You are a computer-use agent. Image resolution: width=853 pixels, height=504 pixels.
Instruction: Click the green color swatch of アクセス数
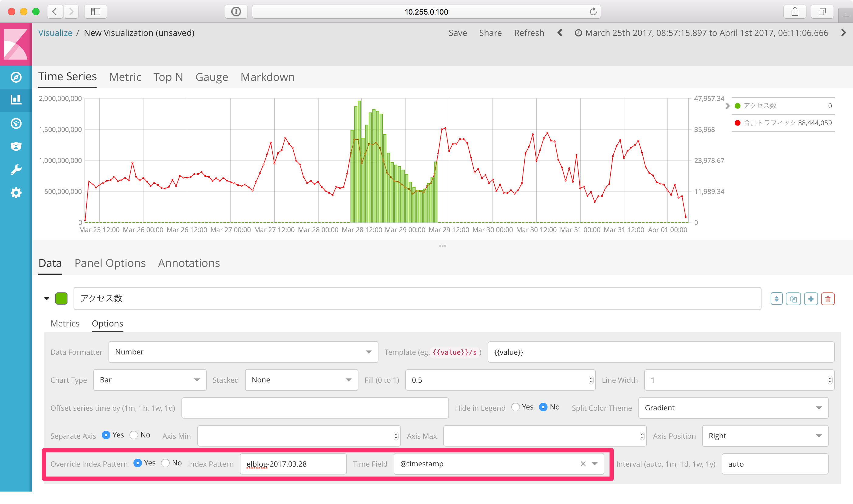tap(61, 299)
